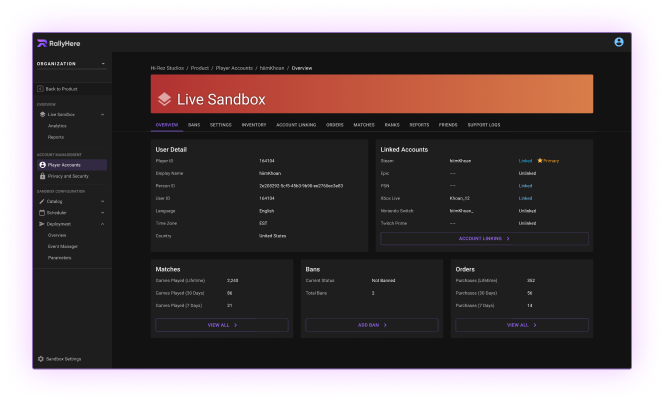Open the Support Logs tab
Viewport: 664px width, 402px height.
click(484, 125)
